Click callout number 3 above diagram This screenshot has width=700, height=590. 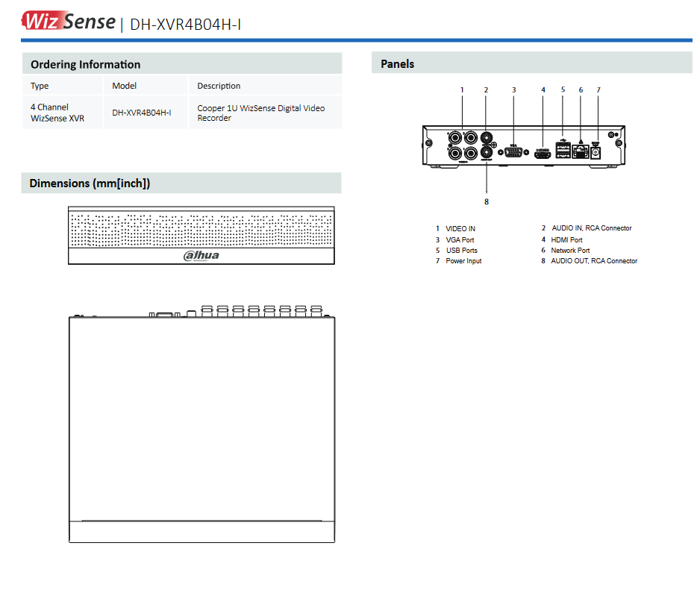(514, 90)
